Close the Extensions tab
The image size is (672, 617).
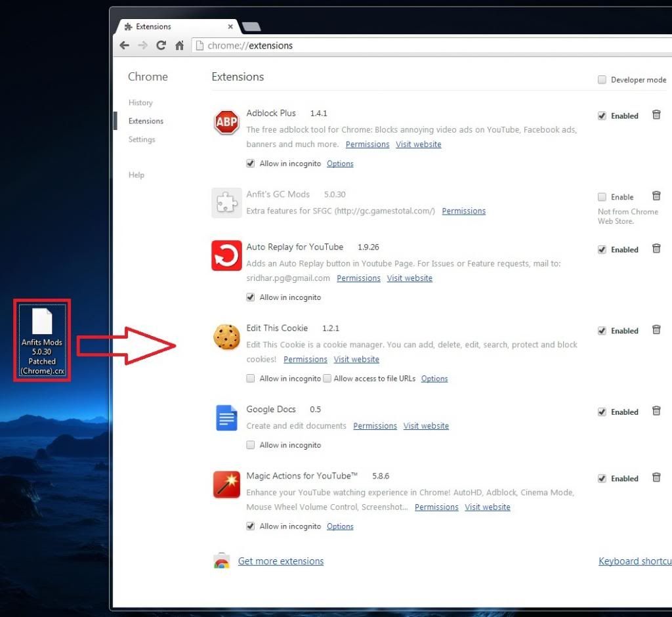pos(230,27)
